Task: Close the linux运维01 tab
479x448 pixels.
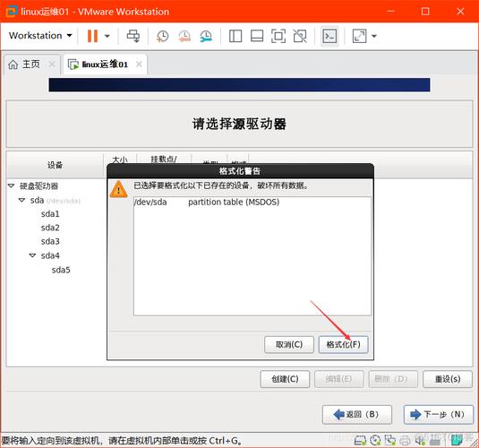Action: (139, 64)
